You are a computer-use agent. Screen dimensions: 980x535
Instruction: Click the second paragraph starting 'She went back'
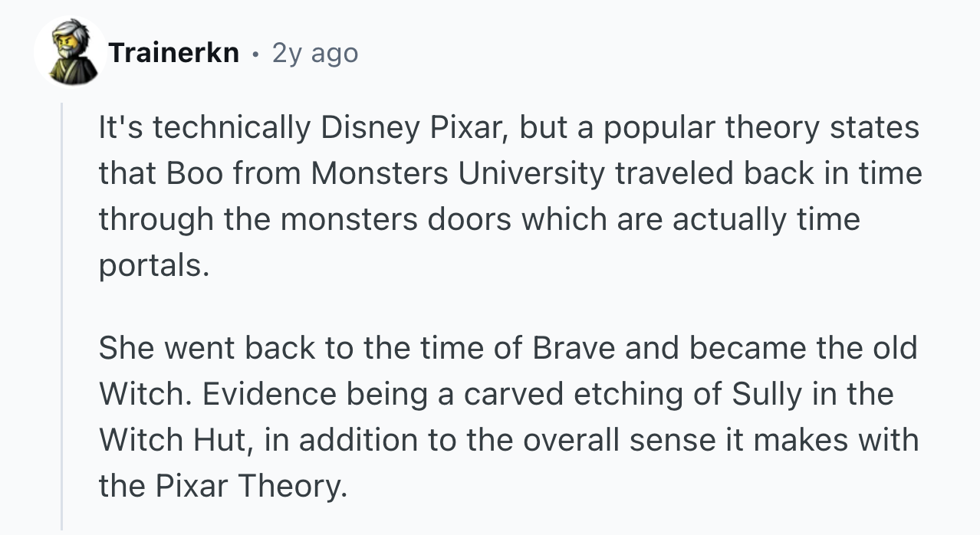pos(508,416)
